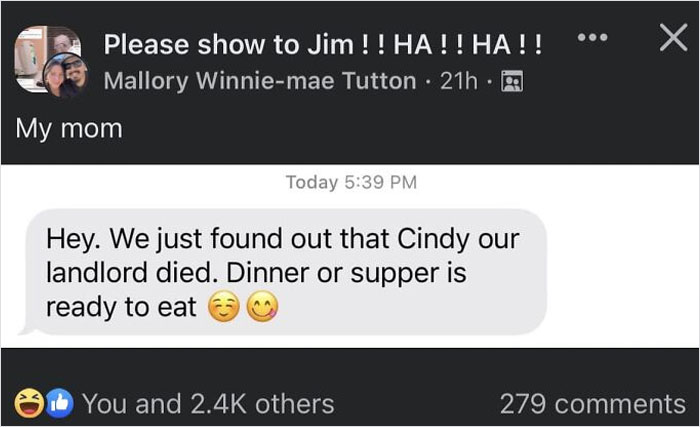
Task: Click the "Today 5:39 PM" message timestamp
Action: 350,182
